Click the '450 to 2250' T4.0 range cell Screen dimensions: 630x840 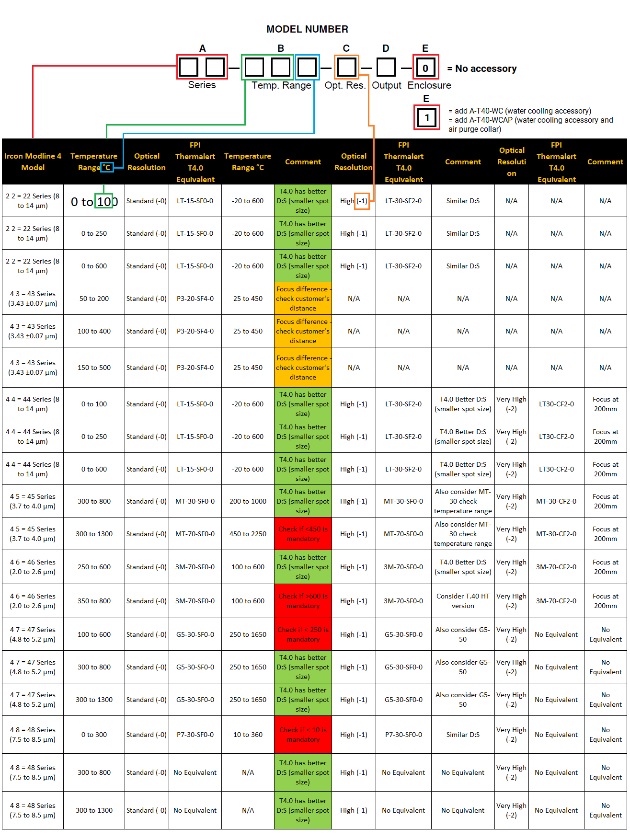[248, 534]
